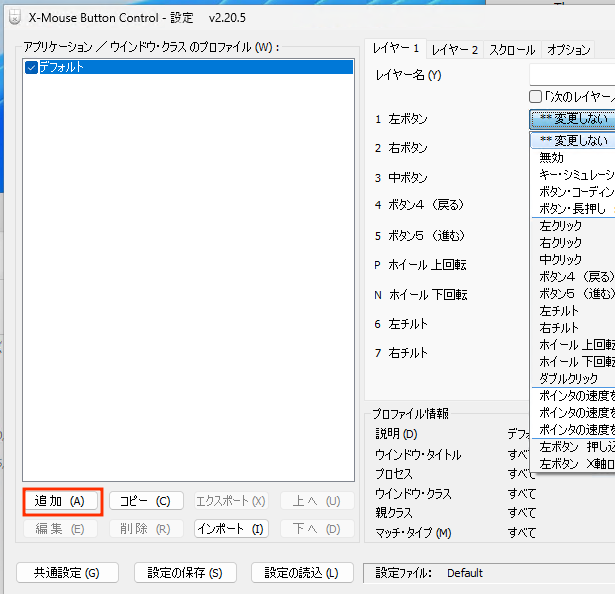The image size is (615, 594).
Task: Click the 1 左ボタン label
Action: 401,119
